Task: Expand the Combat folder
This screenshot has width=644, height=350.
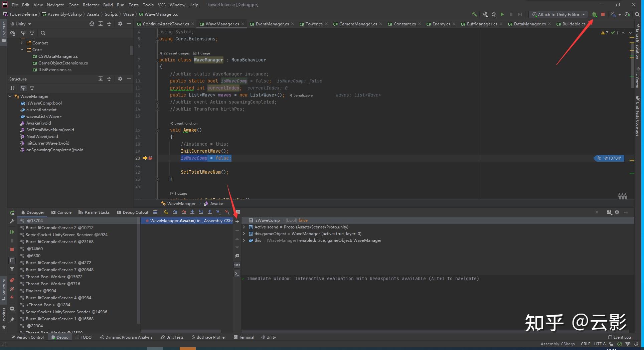Action: 22,43
